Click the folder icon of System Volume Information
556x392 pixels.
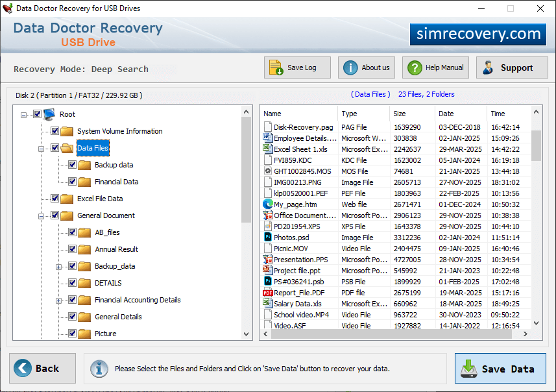point(67,131)
